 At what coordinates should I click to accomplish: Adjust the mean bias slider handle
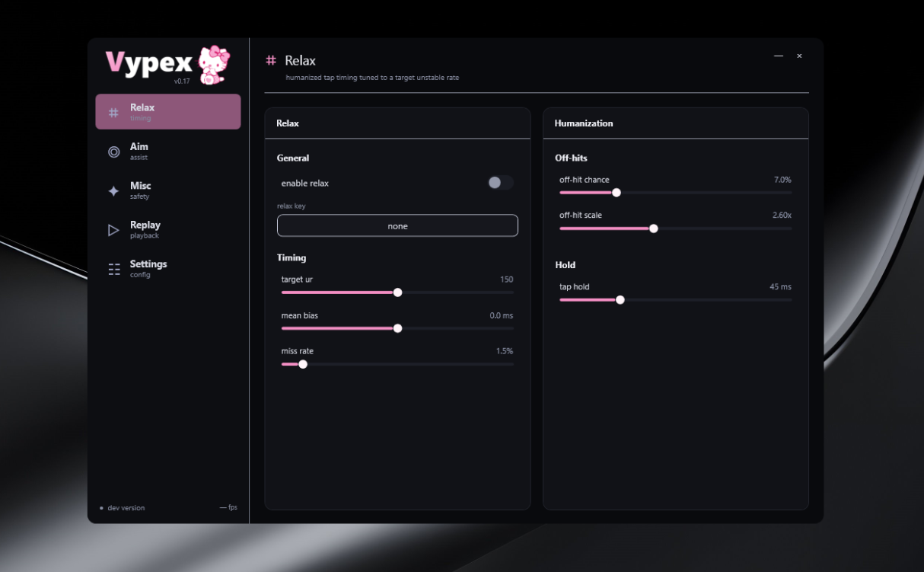(x=397, y=328)
